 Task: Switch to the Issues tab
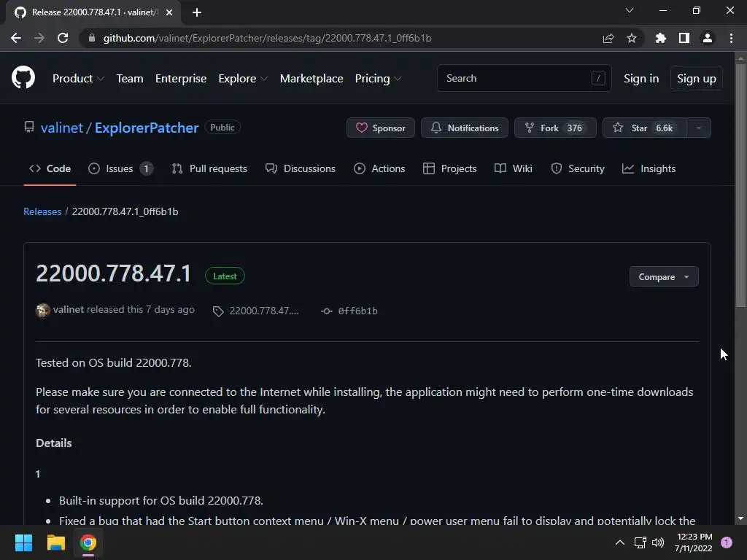pos(120,168)
